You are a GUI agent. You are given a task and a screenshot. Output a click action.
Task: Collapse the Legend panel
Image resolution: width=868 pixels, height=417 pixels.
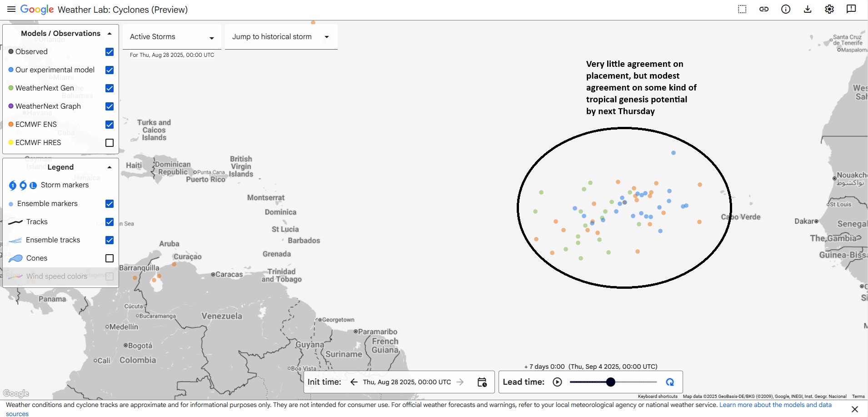click(x=110, y=167)
